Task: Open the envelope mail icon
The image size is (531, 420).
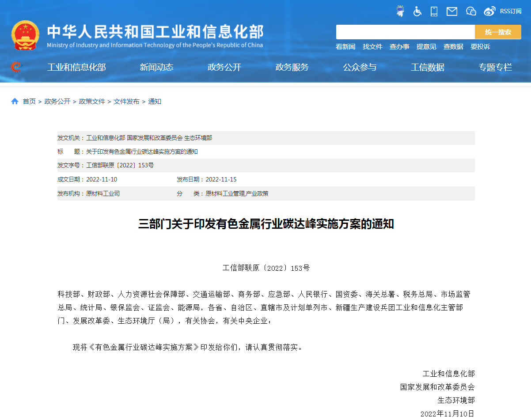Action: click(452, 11)
